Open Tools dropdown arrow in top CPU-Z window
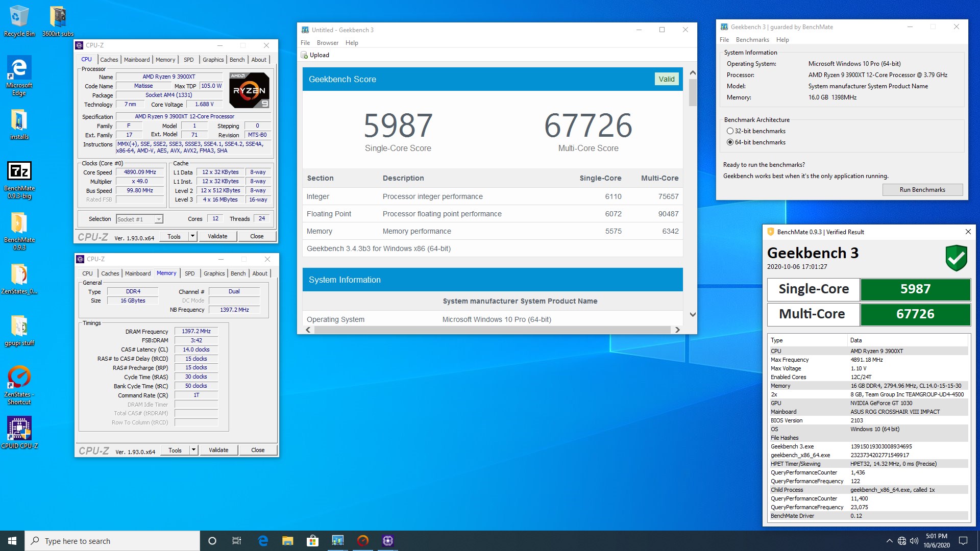 [192, 236]
